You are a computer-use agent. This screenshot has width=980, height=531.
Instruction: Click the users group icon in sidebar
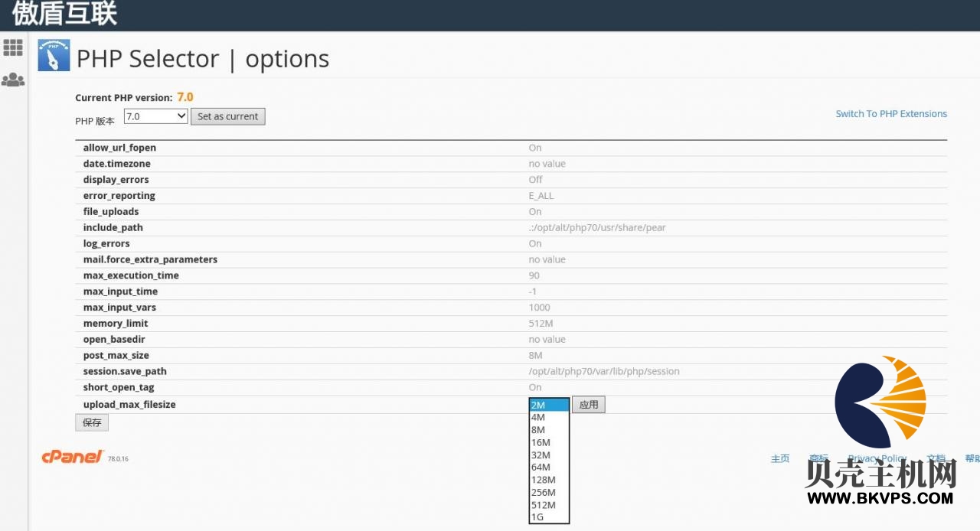[13, 80]
